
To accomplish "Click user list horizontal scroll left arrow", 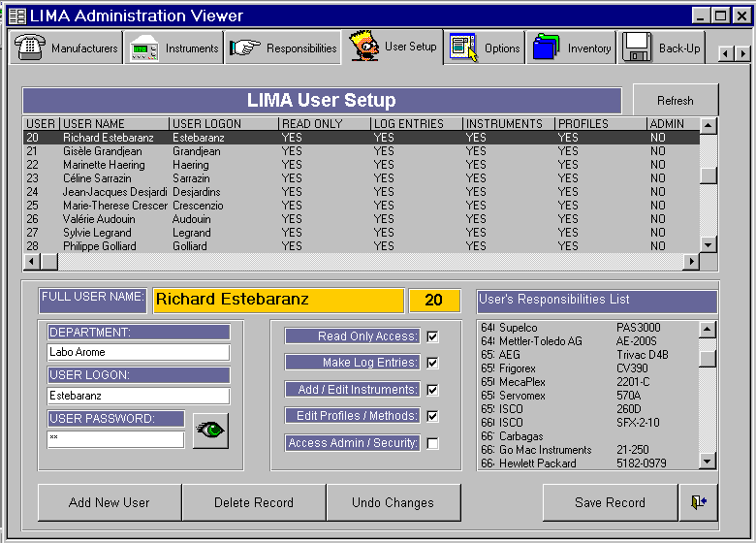I will click(x=32, y=262).
